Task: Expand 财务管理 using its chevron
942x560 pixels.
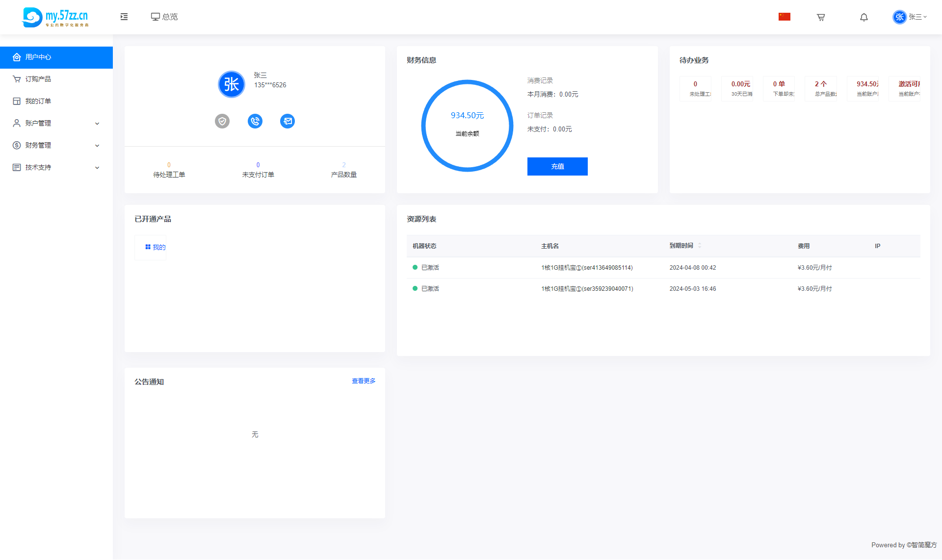Action: [x=97, y=146]
